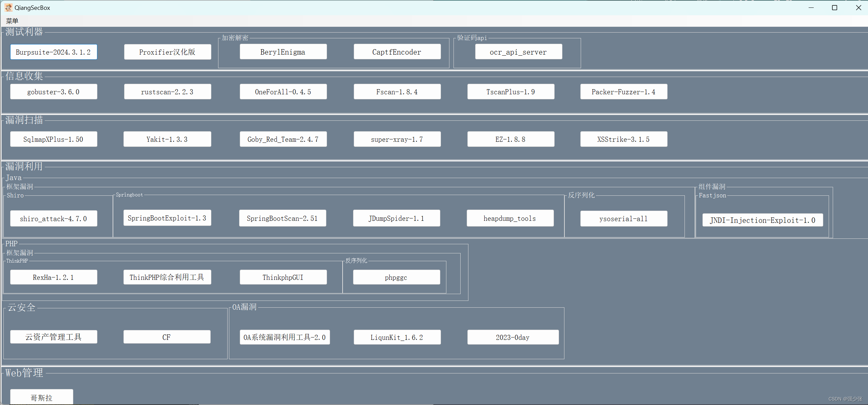This screenshot has width=868, height=405.
Task: Launch RexHa-1.2.1
Action: 54,277
